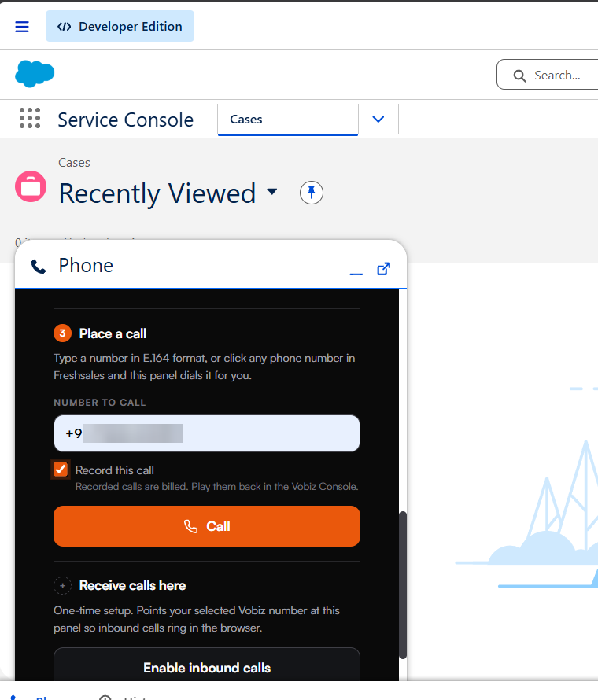This screenshot has height=700, width=598.
Task: Focus the Search box
Action: tap(548, 75)
